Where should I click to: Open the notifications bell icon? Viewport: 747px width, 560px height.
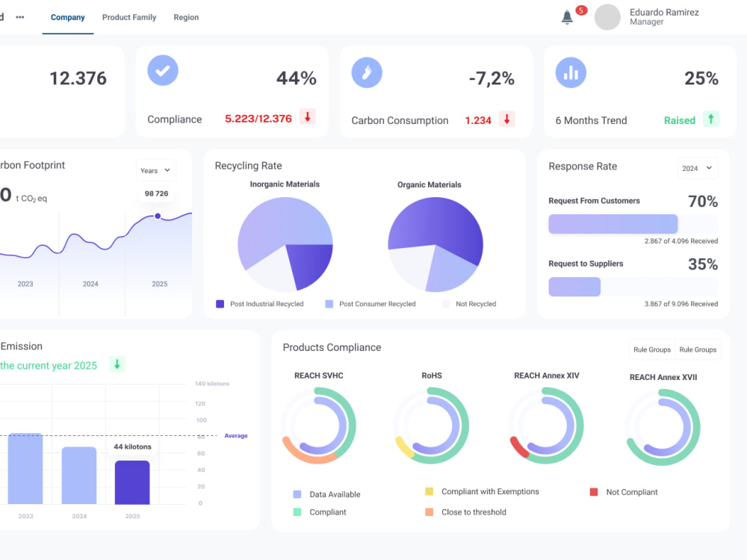tap(567, 18)
